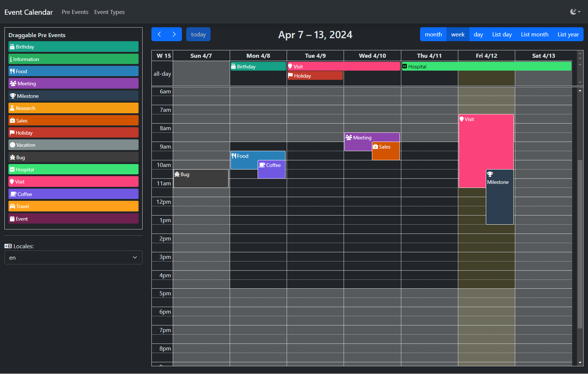Click the next week arrow button
The height and width of the screenshot is (374, 588).
[174, 34]
